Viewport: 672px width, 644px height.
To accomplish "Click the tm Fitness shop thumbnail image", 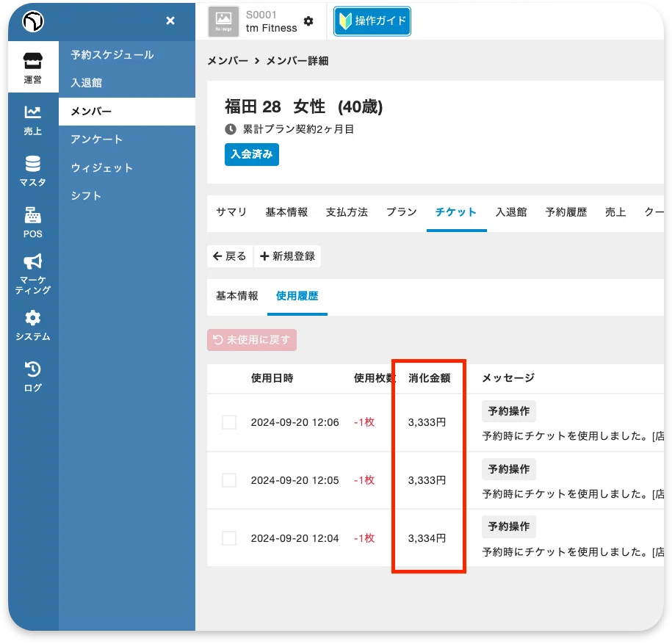I will pos(223,21).
